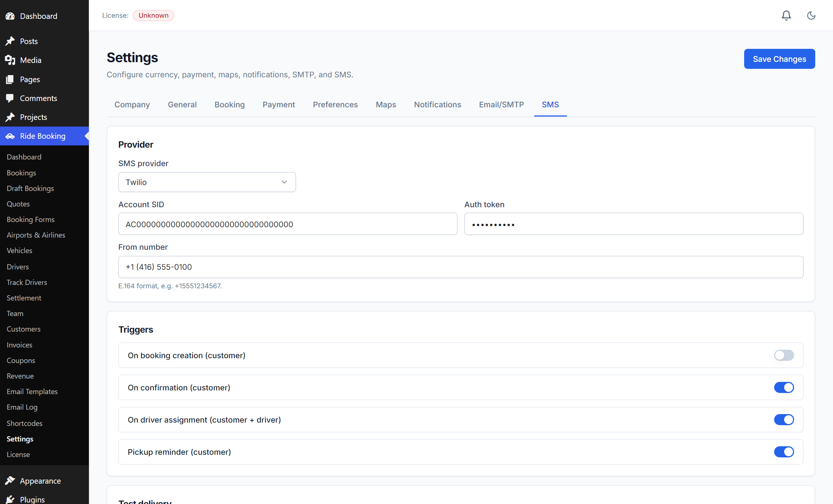Go to the Maps tab
Image resolution: width=833 pixels, height=504 pixels.
pyautogui.click(x=386, y=105)
